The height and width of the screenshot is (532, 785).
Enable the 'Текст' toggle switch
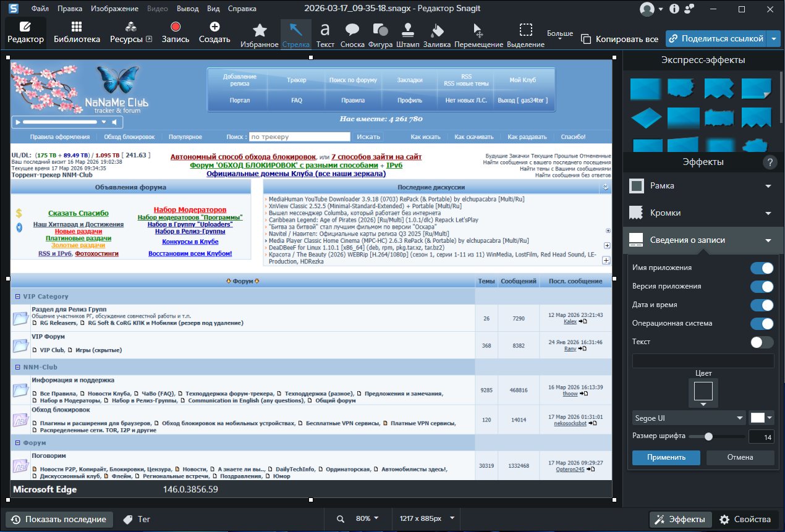(x=762, y=342)
